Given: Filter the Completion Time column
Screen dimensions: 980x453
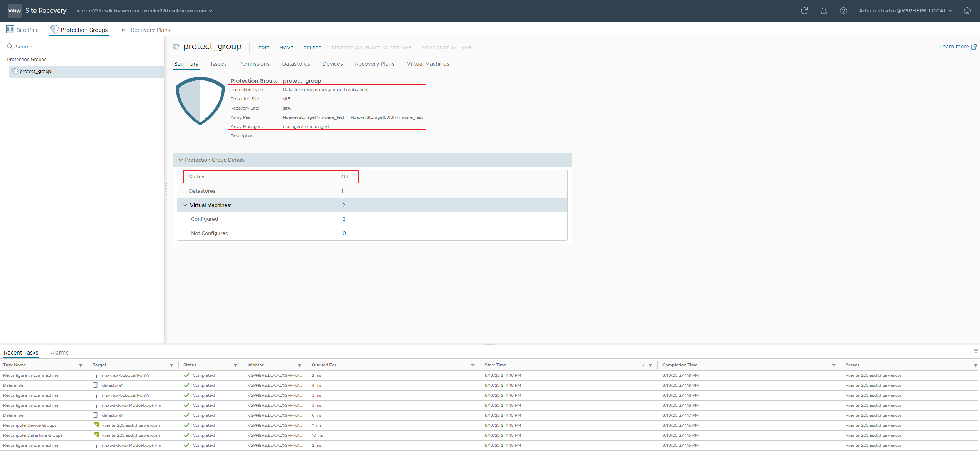Looking at the screenshot, I should [834, 365].
